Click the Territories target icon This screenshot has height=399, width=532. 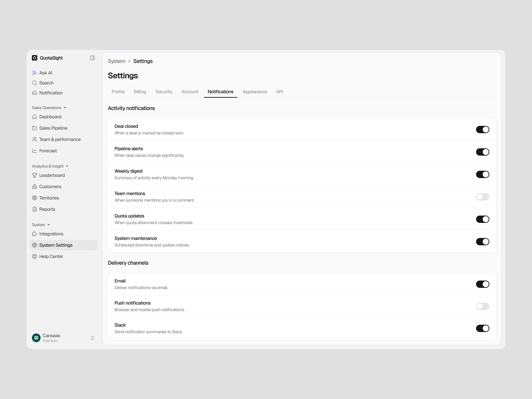(35, 198)
